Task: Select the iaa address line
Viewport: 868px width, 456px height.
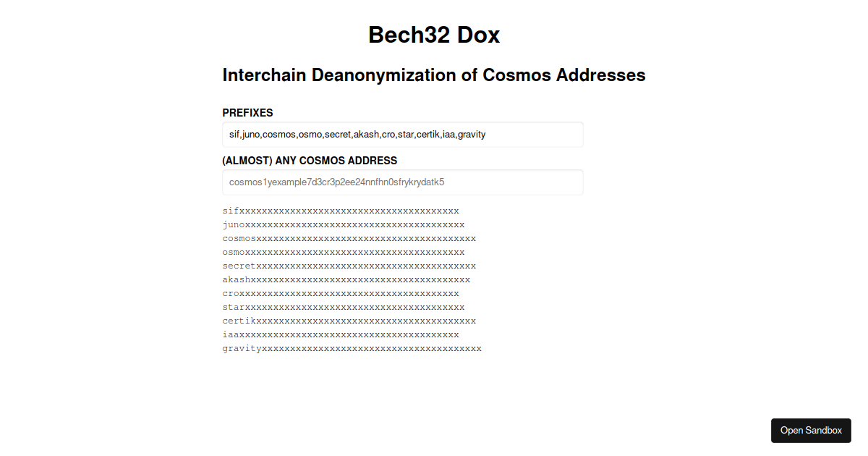Action: point(340,334)
